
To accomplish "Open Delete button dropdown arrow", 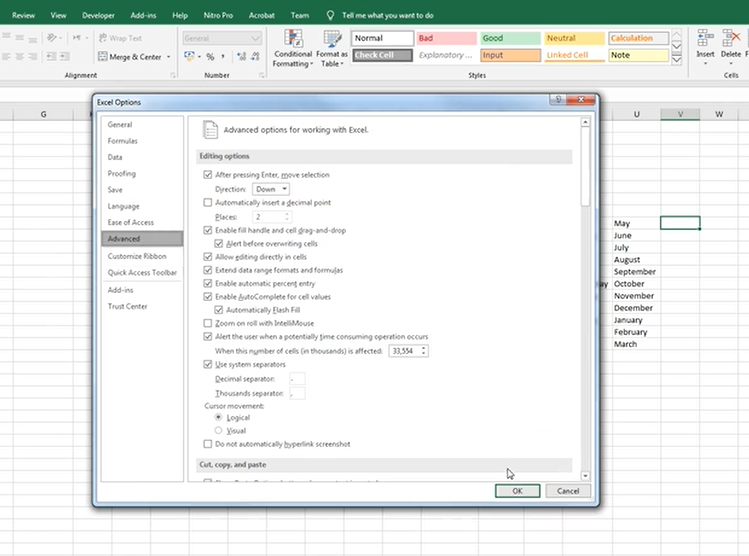I will point(731,64).
